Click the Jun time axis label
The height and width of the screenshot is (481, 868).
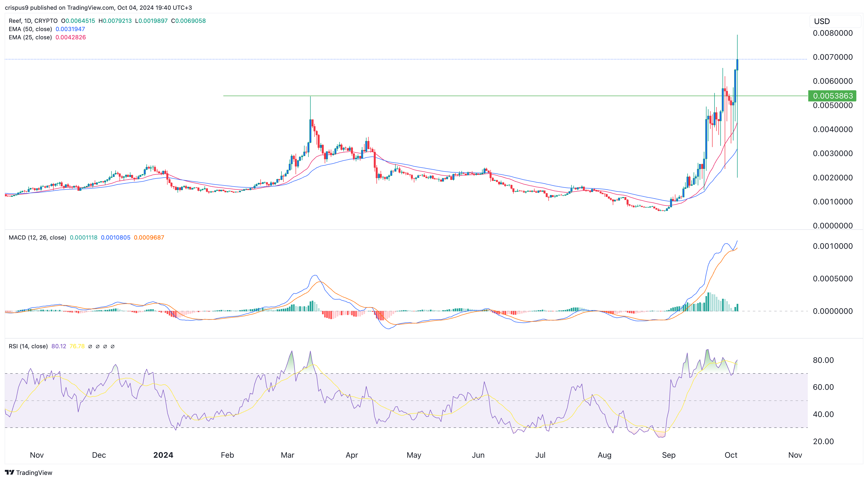pos(478,455)
